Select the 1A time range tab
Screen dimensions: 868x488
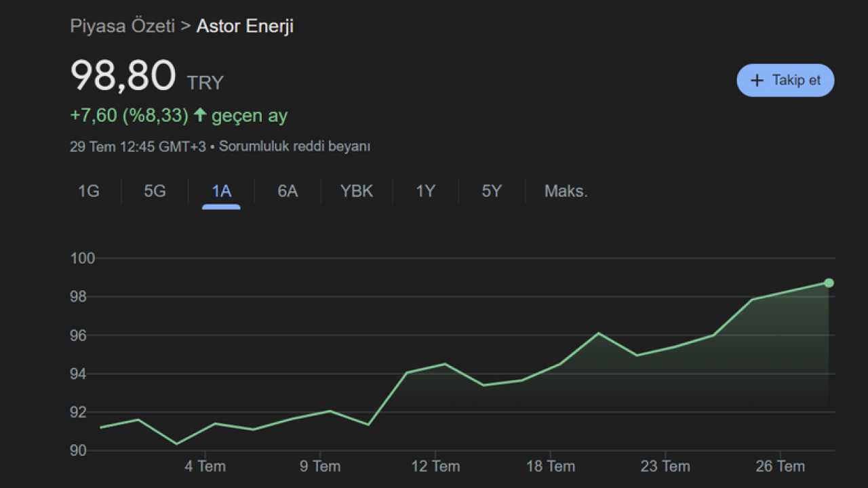[222, 191]
